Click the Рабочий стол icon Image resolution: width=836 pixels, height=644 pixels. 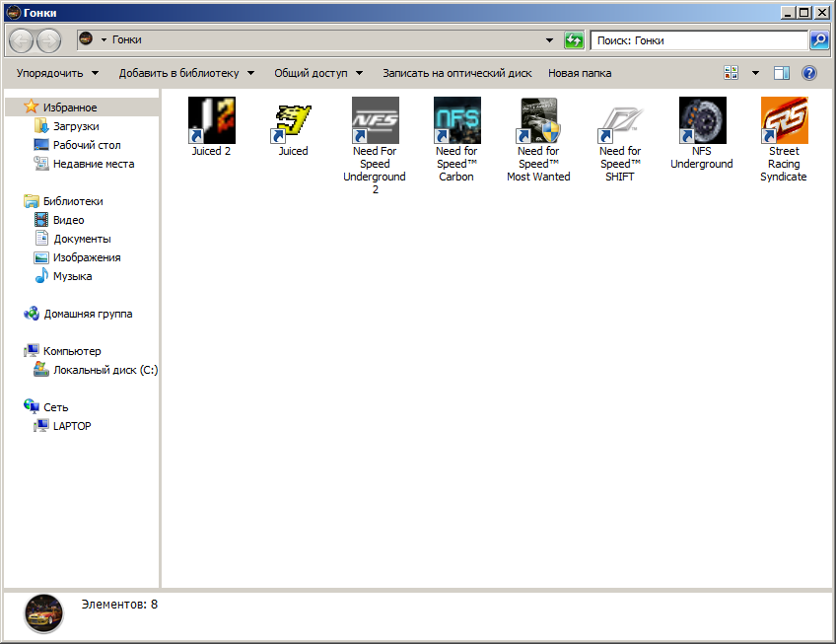(x=41, y=145)
